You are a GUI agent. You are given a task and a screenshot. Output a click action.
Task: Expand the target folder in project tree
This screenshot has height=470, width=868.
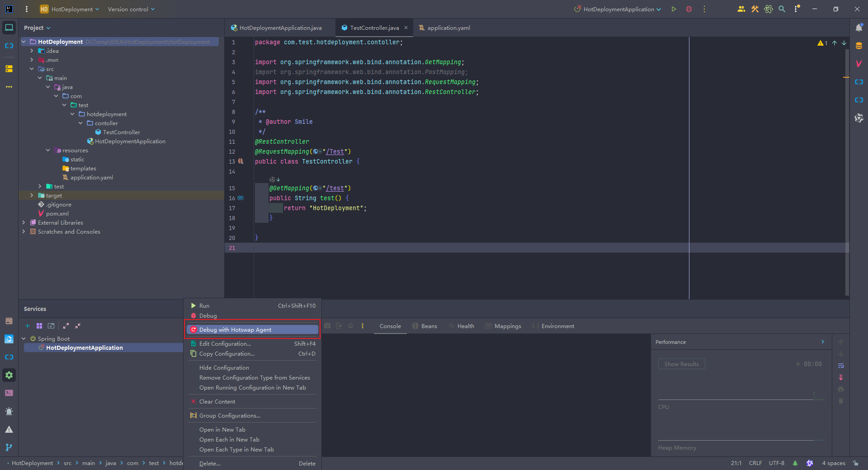32,196
